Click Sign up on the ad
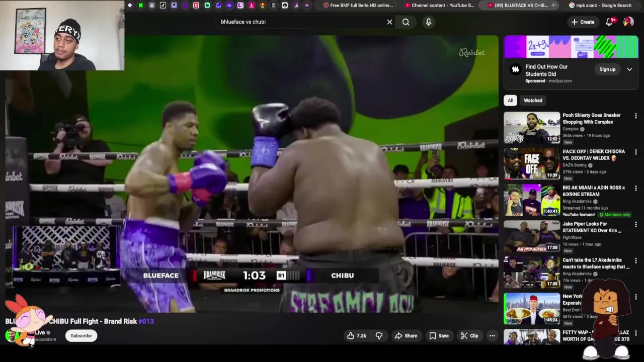644x362 pixels. 607,69
